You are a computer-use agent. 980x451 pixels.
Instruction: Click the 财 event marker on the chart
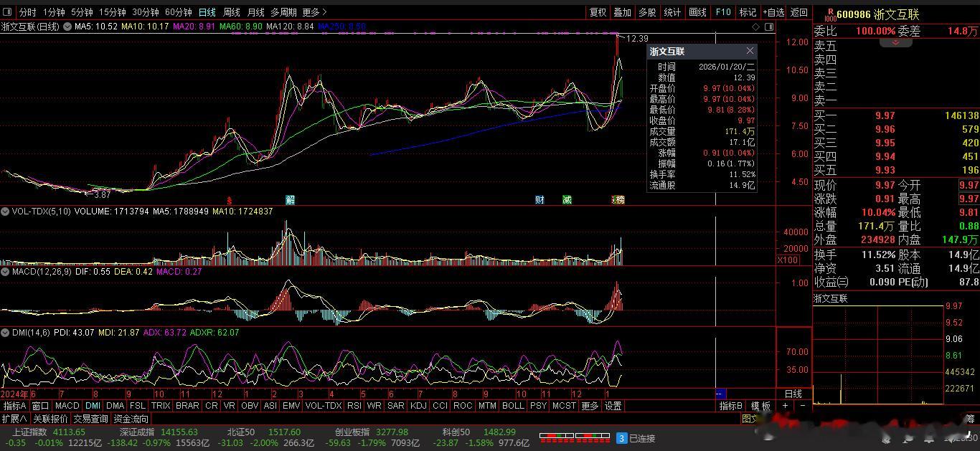click(x=540, y=199)
